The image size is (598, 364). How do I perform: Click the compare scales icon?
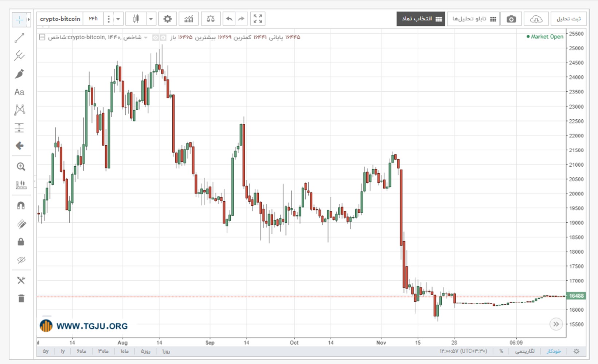[211, 19]
